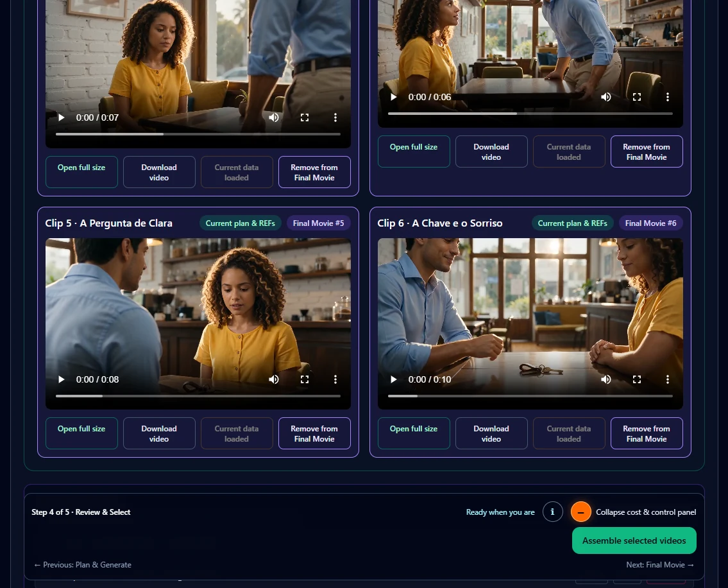Enter fullscreen on the Clip 5 video

(x=305, y=379)
